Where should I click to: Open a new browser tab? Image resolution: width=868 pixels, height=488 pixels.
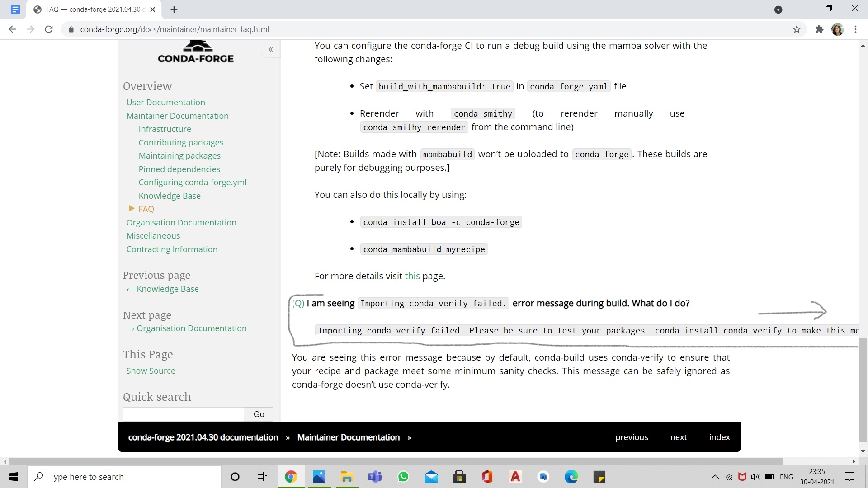[x=174, y=9]
